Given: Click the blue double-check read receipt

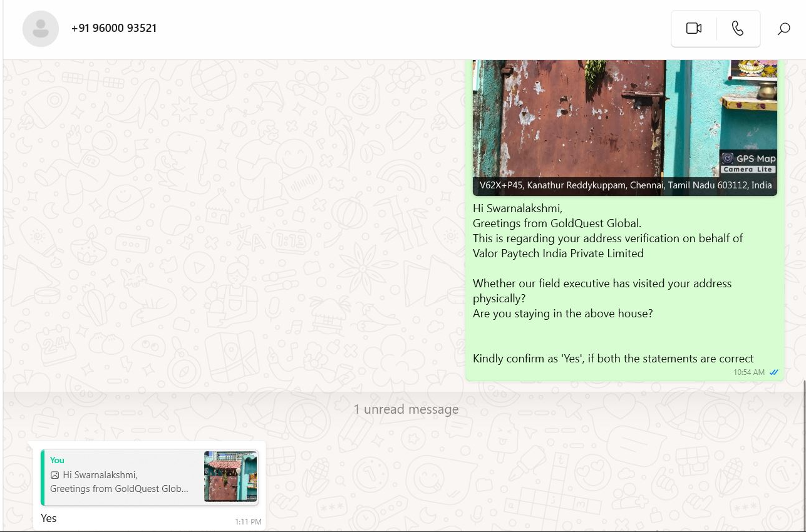Looking at the screenshot, I should pyautogui.click(x=774, y=372).
